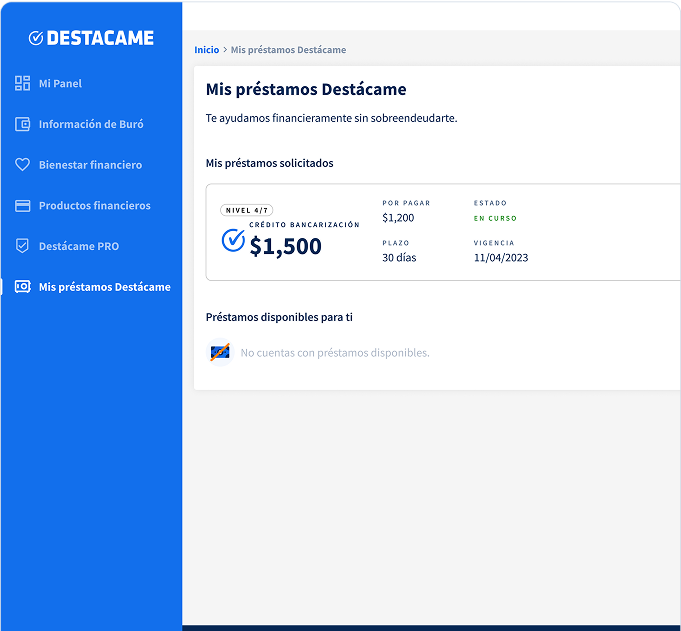
Task: Click the Mi Panel dashboard icon
Action: click(x=22, y=83)
